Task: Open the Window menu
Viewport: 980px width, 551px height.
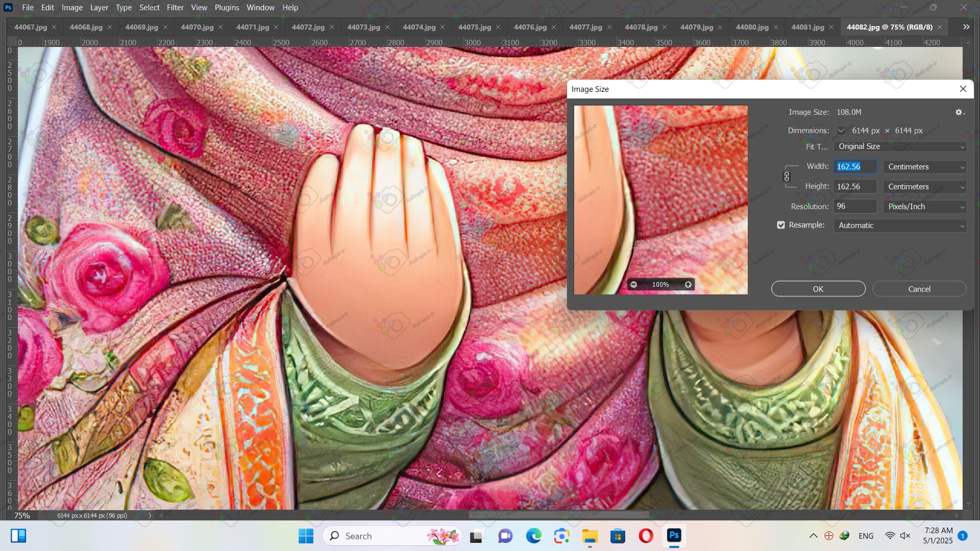Action: coord(260,8)
